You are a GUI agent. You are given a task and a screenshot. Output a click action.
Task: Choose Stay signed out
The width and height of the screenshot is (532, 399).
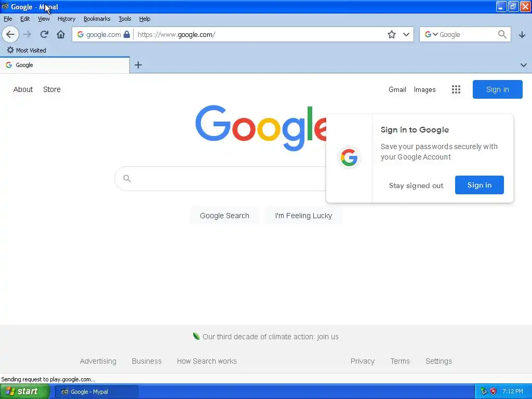coord(416,185)
